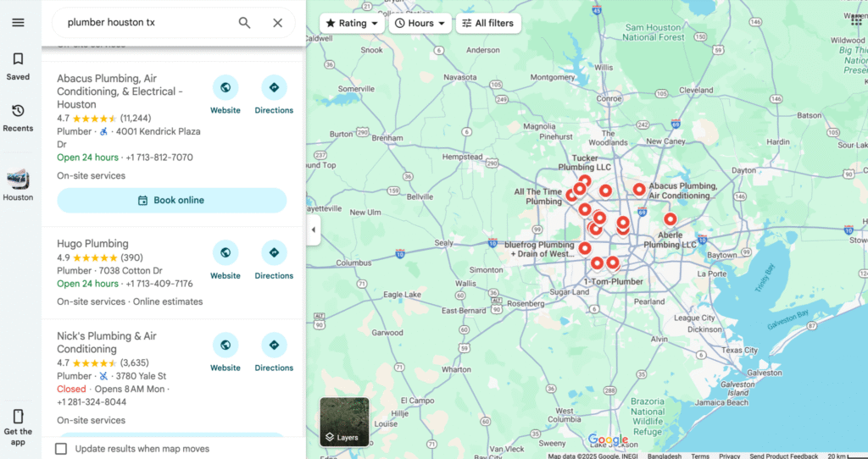
Task: Open the Privacy link in footer
Action: [729, 456]
